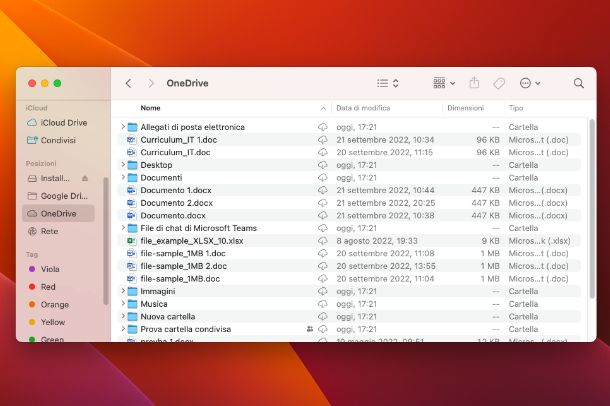Click Word icon of file-sample_1MB.doc
The image size is (610, 406).
coord(131,278)
